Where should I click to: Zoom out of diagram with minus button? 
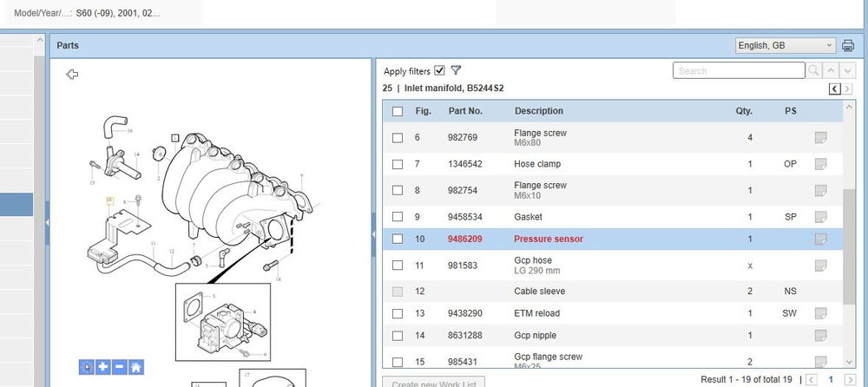click(120, 367)
